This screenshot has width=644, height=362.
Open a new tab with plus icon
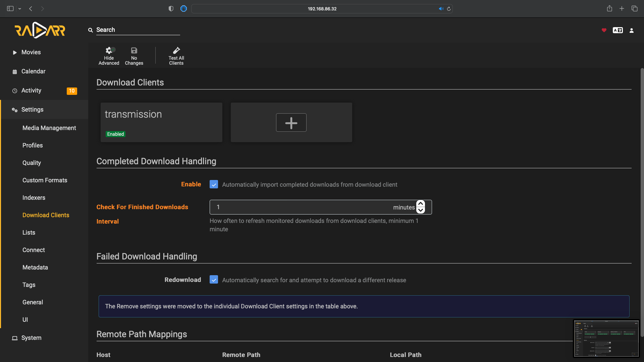point(622,8)
